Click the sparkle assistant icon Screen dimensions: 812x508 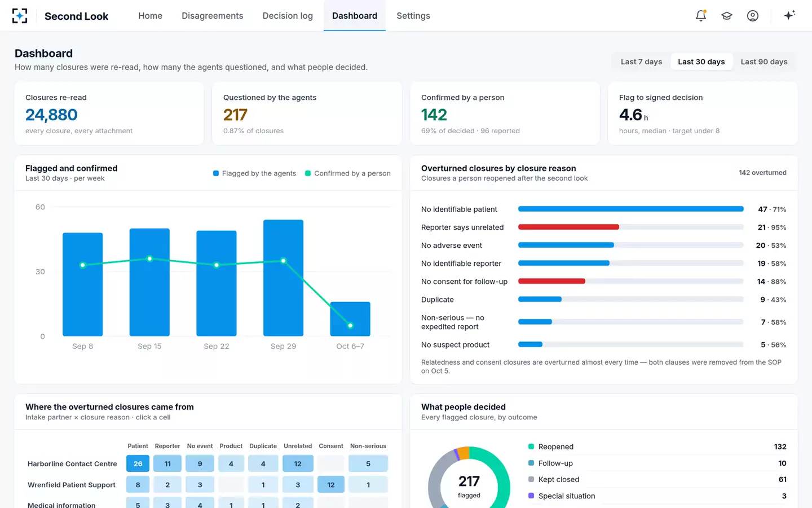pos(789,15)
